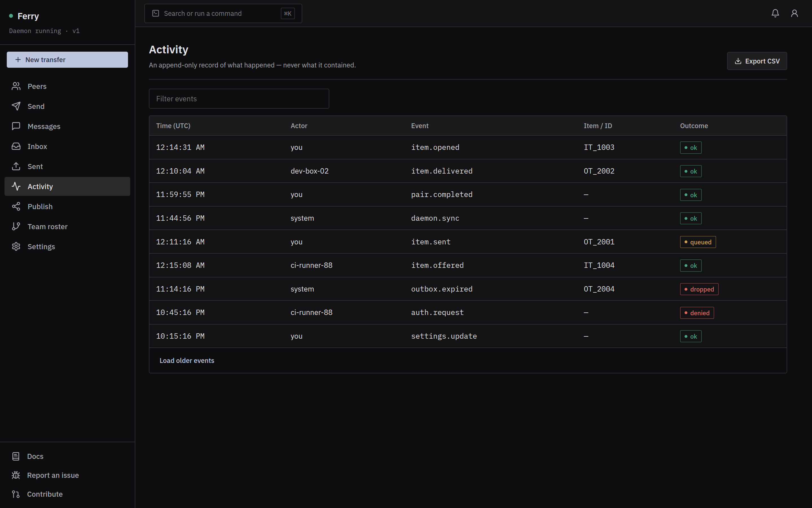Click the dropped outcome badge
This screenshot has height=508, width=812.
(699, 289)
